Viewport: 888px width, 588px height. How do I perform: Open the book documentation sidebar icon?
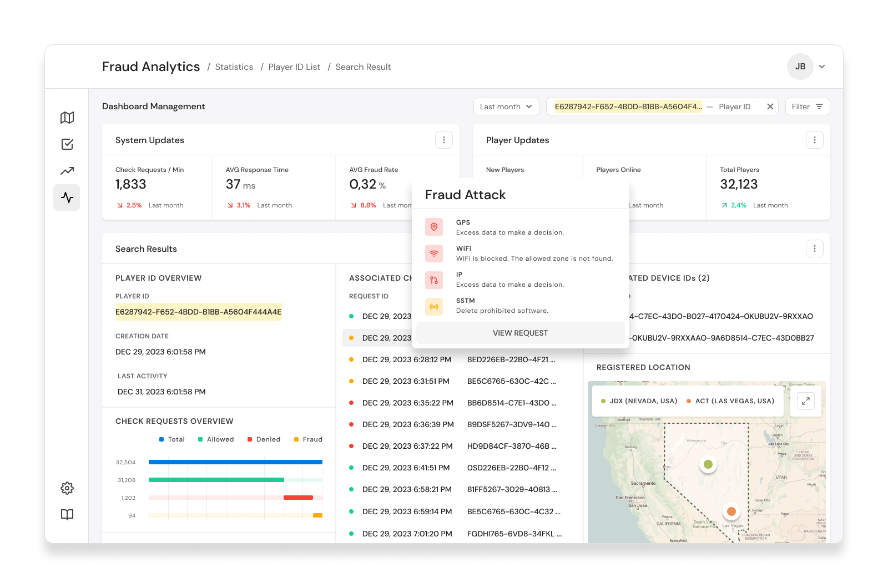pyautogui.click(x=67, y=515)
